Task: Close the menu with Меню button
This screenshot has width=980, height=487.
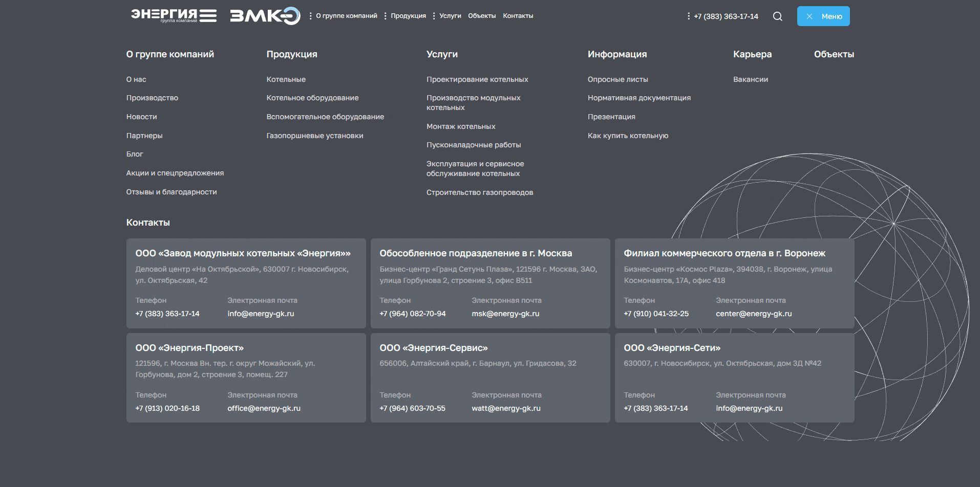Action: click(823, 16)
